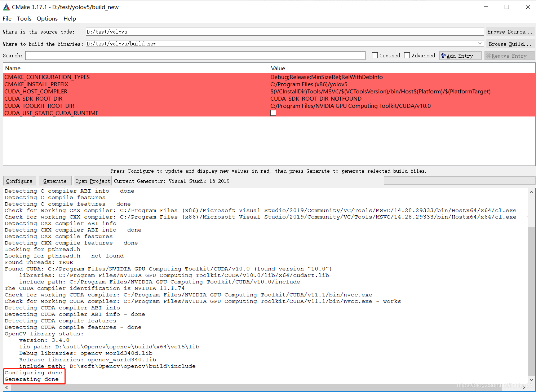Image resolution: width=536 pixels, height=392 pixels.
Task: Click the 'version: 3.4.0' log line
Action: tap(44, 340)
